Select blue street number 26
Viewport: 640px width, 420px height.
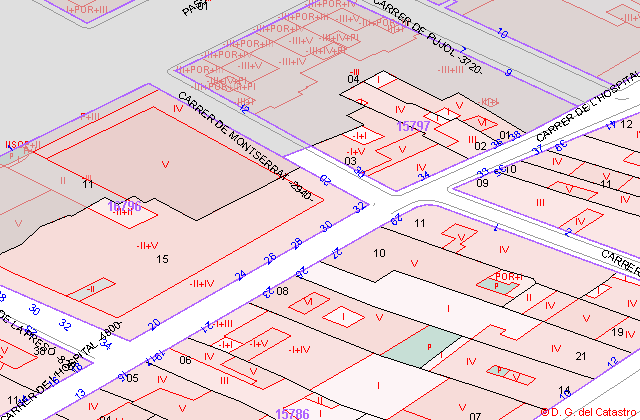(270, 258)
